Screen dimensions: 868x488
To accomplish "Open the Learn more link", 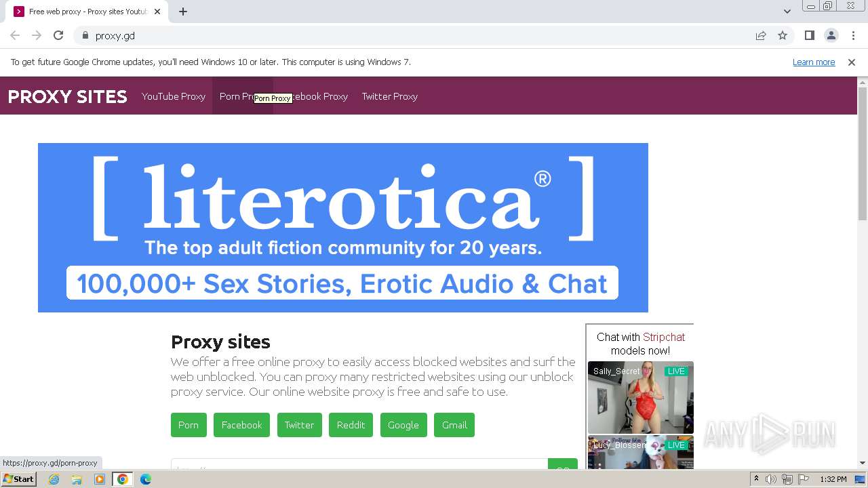I will tap(814, 62).
